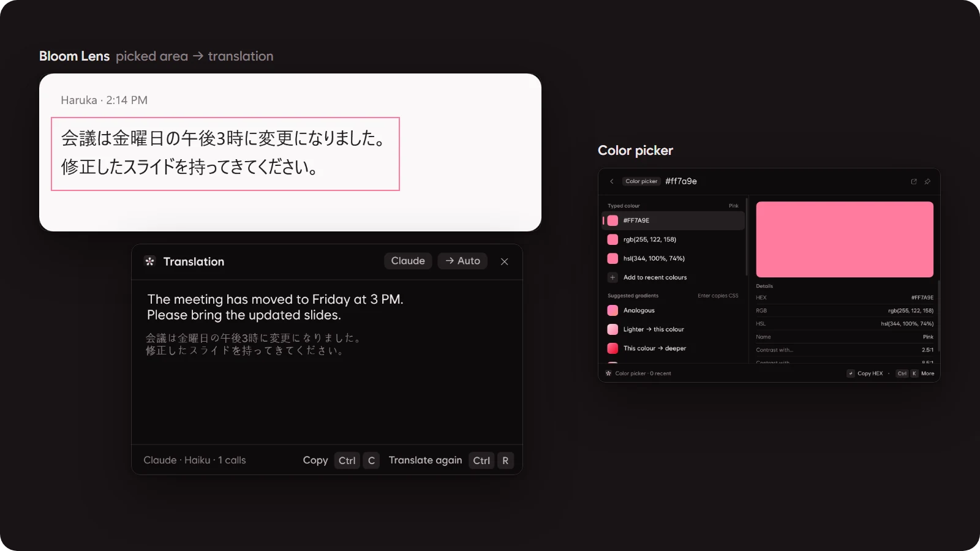The image size is (980, 551).
Task: Click the 'Typed colour' section label
Action: click(x=624, y=206)
